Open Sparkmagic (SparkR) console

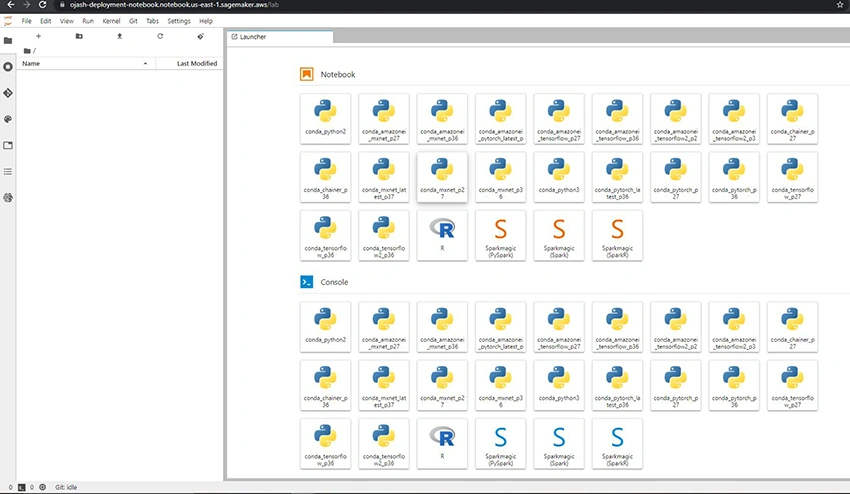pyautogui.click(x=617, y=444)
